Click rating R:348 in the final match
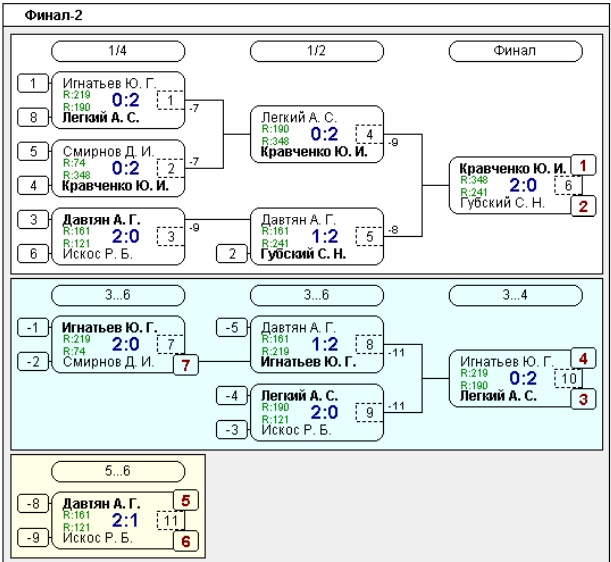The width and height of the screenshot is (611, 562). (474, 180)
